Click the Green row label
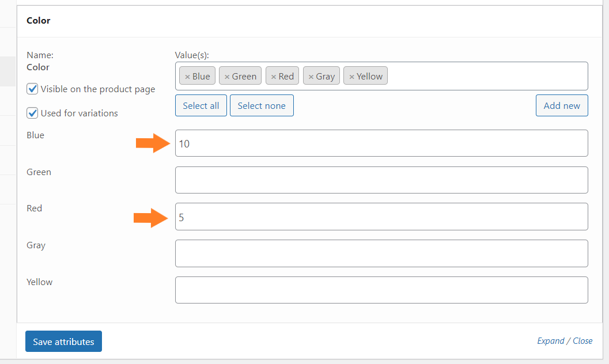 [x=39, y=172]
